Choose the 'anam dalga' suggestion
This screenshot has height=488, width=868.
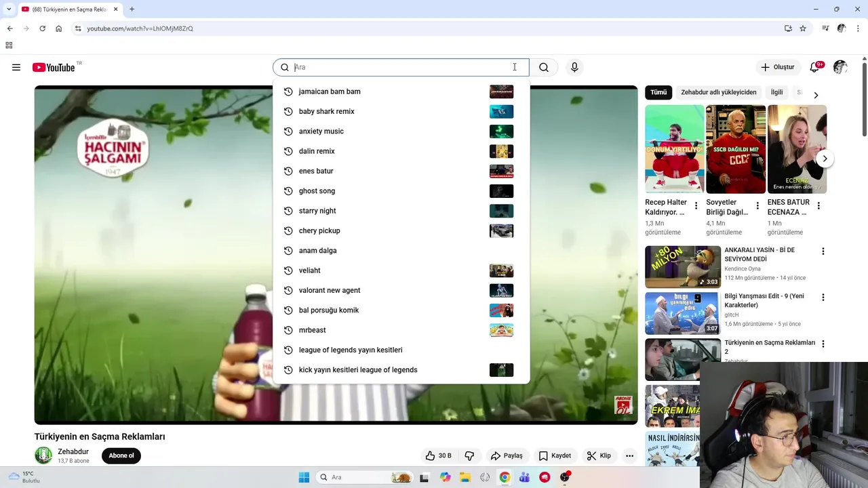(401, 250)
